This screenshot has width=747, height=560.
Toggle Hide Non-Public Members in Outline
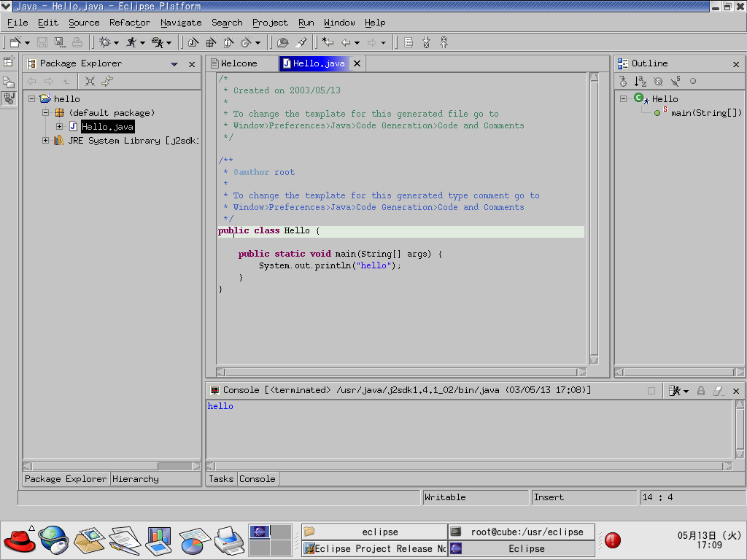point(693,81)
